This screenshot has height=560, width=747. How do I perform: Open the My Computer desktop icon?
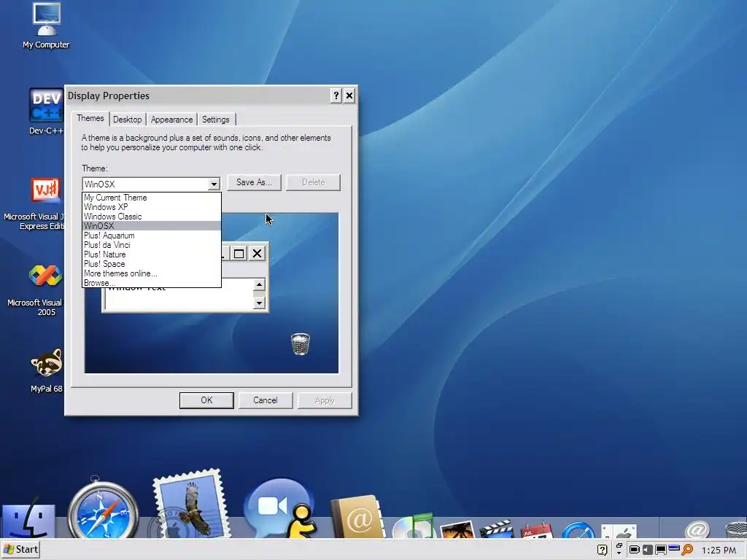point(46,26)
